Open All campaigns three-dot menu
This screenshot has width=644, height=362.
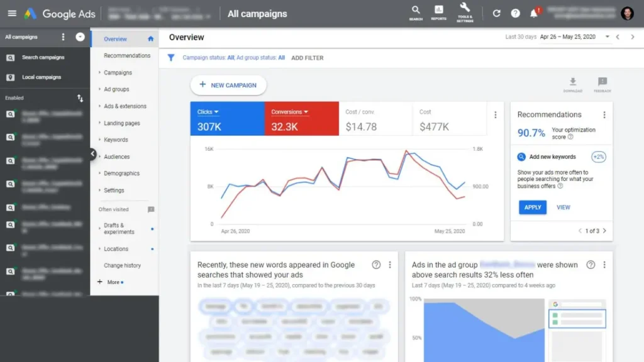pos(63,37)
